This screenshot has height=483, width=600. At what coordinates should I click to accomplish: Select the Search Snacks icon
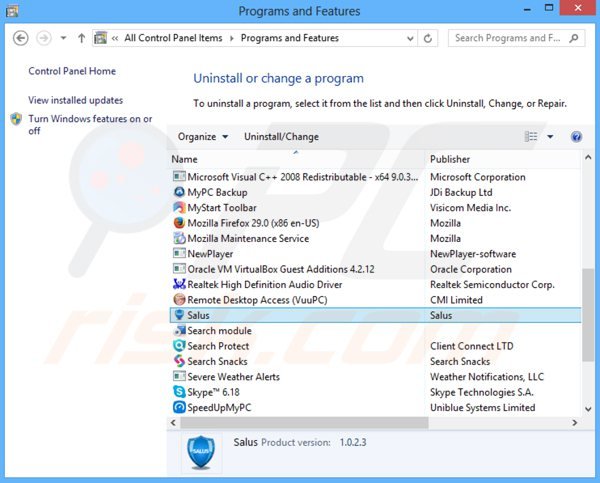click(179, 361)
